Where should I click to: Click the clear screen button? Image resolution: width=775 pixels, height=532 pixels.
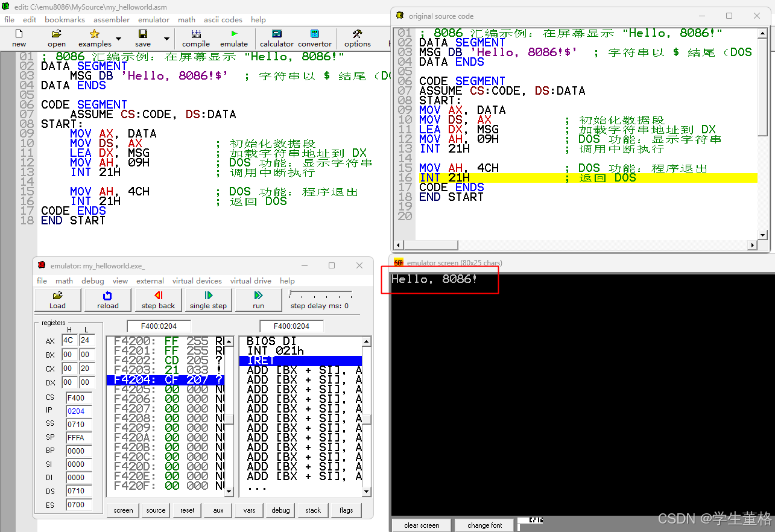pyautogui.click(x=422, y=525)
